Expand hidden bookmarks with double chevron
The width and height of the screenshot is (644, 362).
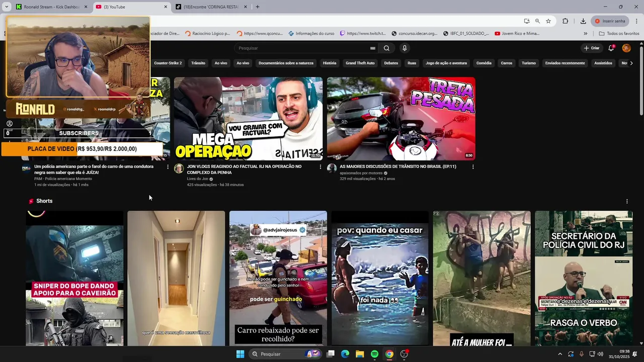(586, 34)
